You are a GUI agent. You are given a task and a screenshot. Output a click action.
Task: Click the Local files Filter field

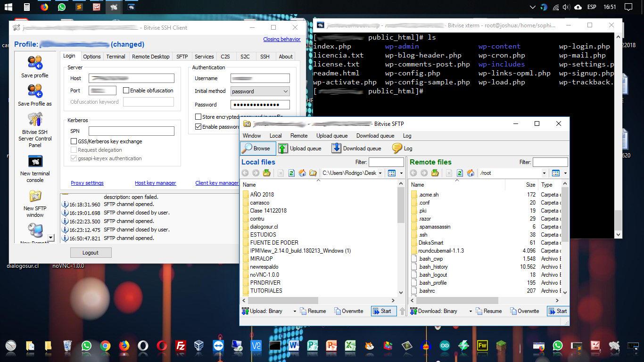coord(386,162)
